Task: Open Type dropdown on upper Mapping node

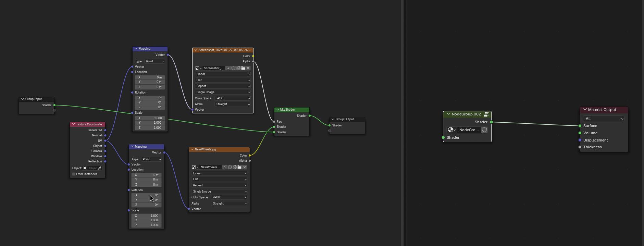Action: pyautogui.click(x=155, y=61)
